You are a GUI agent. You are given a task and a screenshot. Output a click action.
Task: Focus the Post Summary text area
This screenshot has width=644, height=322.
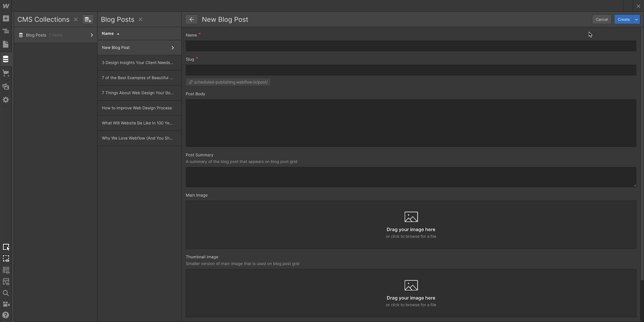tap(411, 177)
